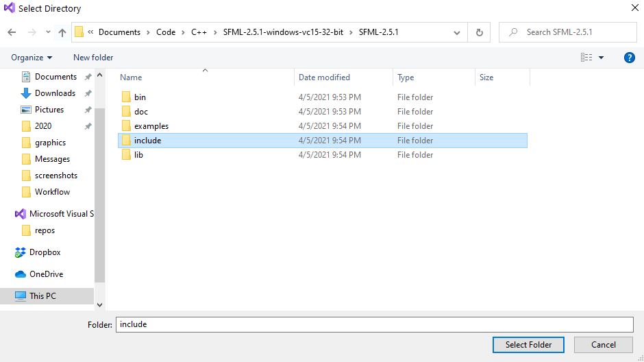Screen dimensions: 644x362
Task: Open the Messages folder in sidebar
Action: [x=52, y=158]
